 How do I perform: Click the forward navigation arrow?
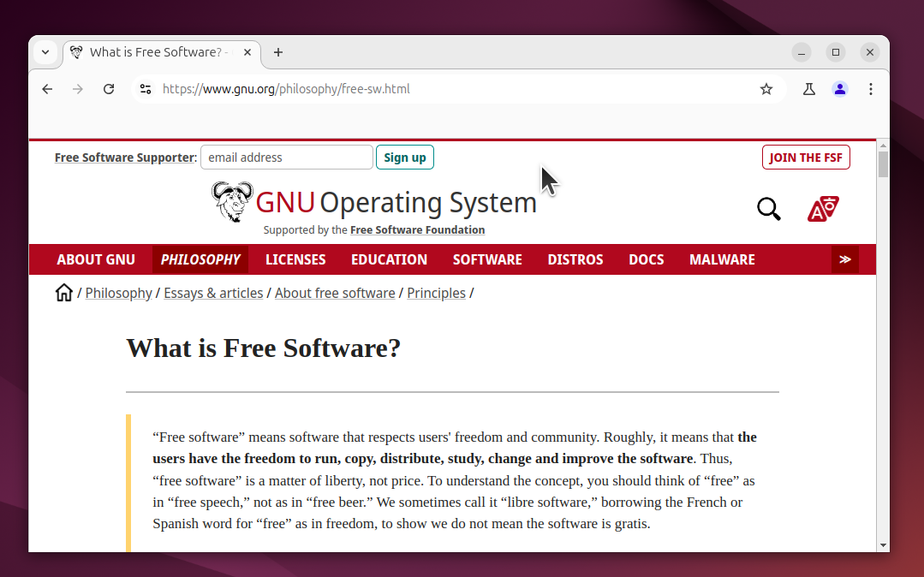[78, 89]
